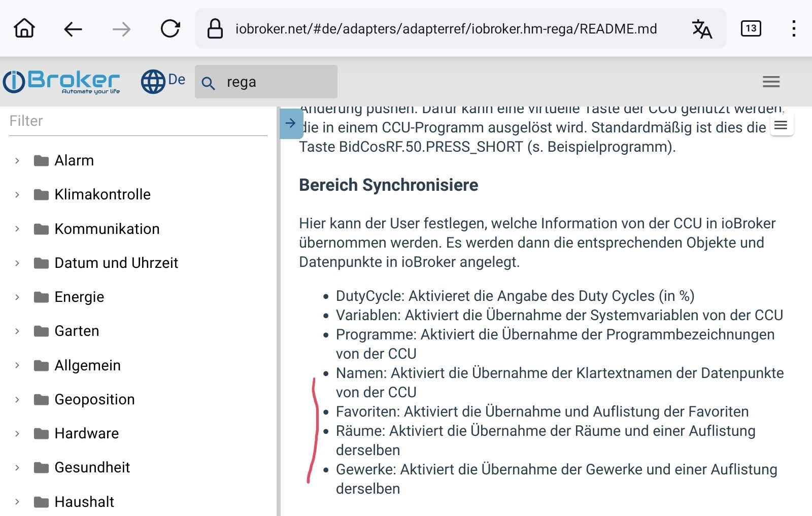The image size is (812, 516).
Task: Click the Datum und Uhrzeit folder icon
Action: click(x=41, y=263)
